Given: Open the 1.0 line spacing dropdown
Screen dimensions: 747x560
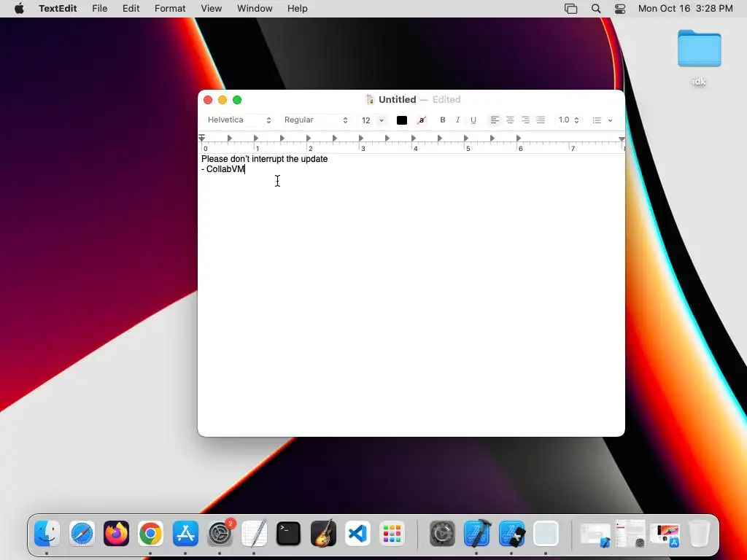Looking at the screenshot, I should 569,120.
